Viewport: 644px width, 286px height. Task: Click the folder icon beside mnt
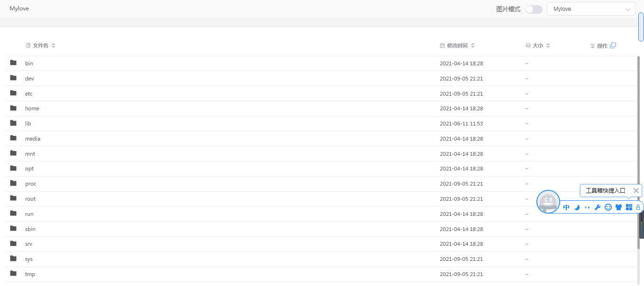coord(13,153)
